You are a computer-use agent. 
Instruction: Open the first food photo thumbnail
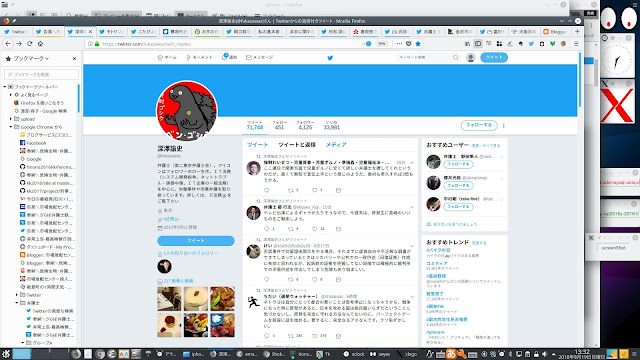(169, 299)
